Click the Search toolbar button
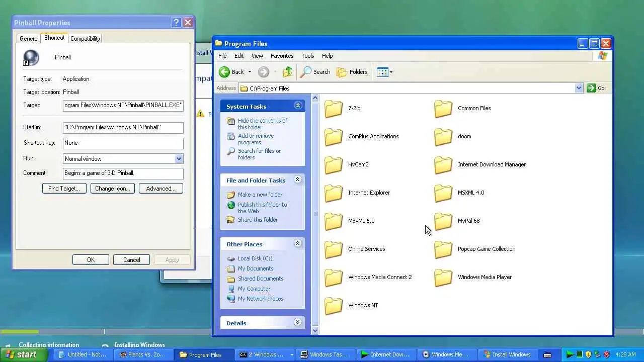Viewport: 644px width, 362px height. click(315, 72)
